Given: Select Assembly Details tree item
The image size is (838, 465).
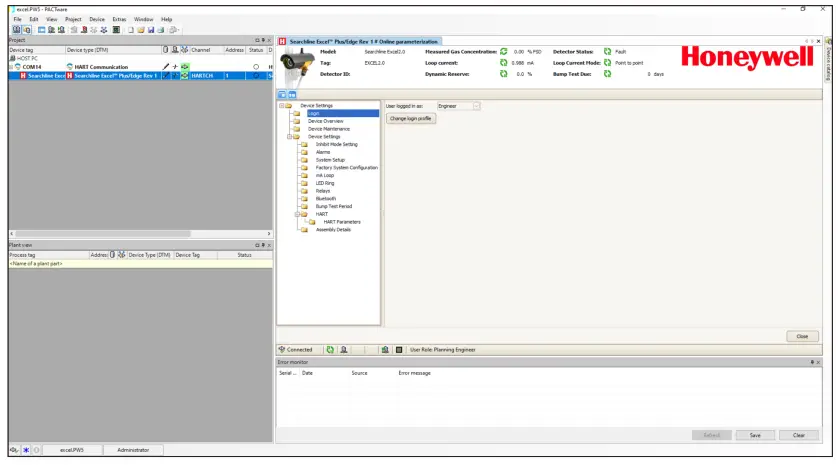Looking at the screenshot, I should tap(333, 229).
